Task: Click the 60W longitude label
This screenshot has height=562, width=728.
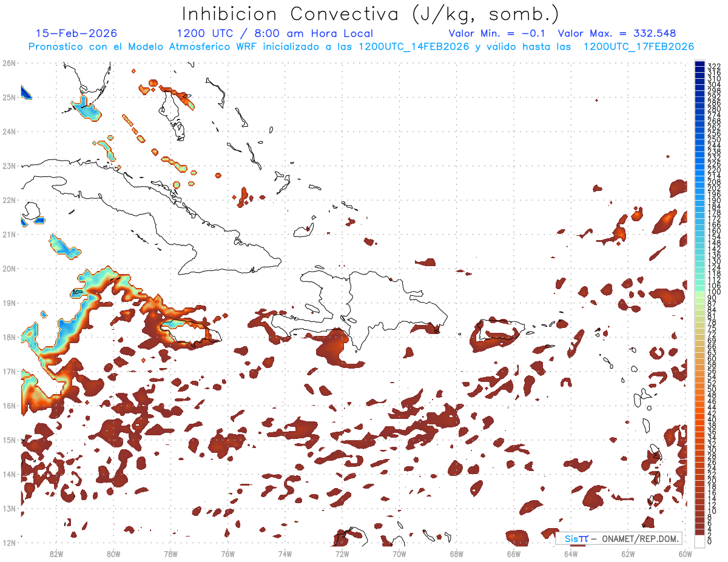Action: [x=686, y=554]
